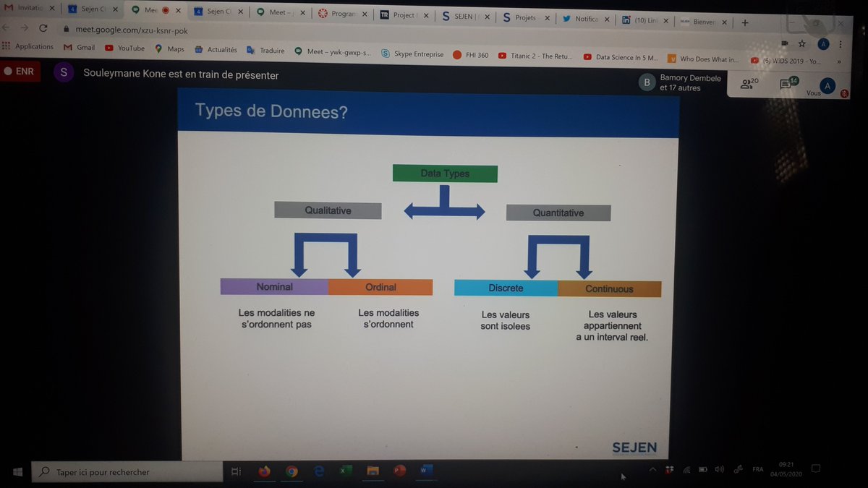Open the Actualités bookmark
The width and height of the screenshot is (868, 488).
tap(216, 50)
